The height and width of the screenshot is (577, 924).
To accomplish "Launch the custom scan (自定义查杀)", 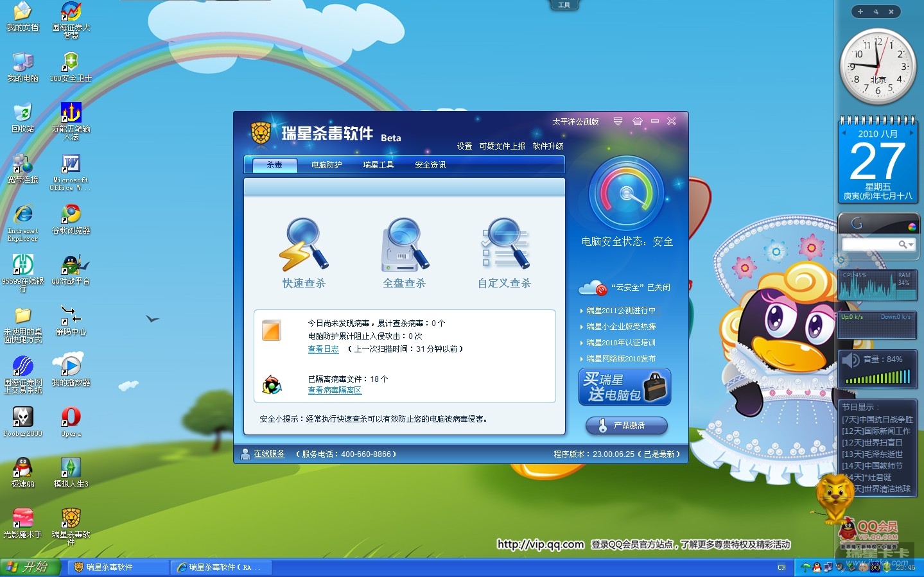I will tap(505, 254).
